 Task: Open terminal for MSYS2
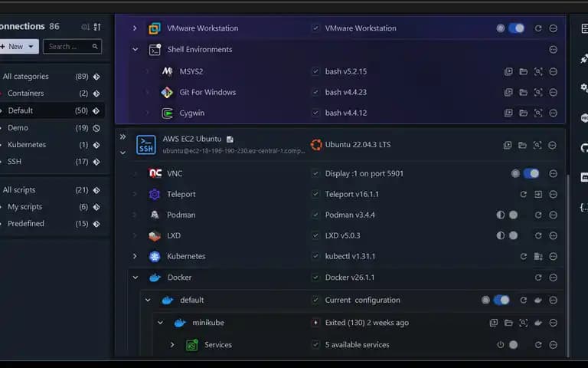coord(508,71)
